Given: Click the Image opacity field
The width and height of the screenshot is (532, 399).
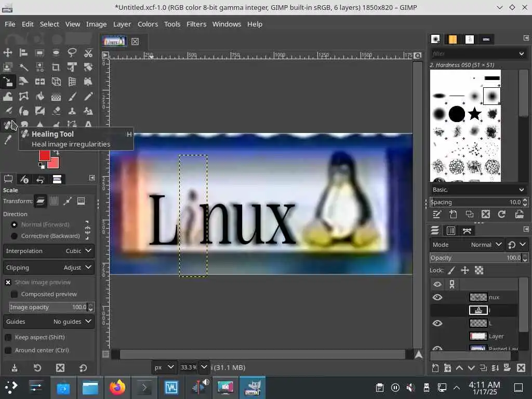Looking at the screenshot, I should 48,307.
